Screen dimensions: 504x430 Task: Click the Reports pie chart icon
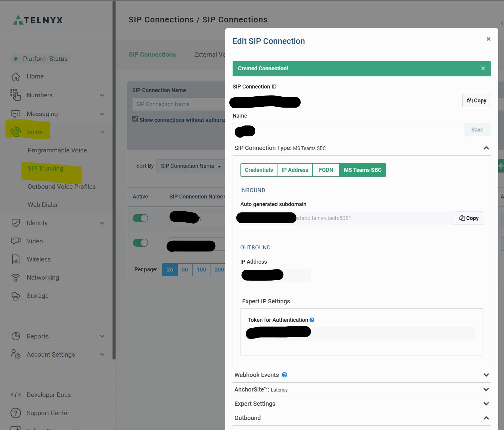16,336
